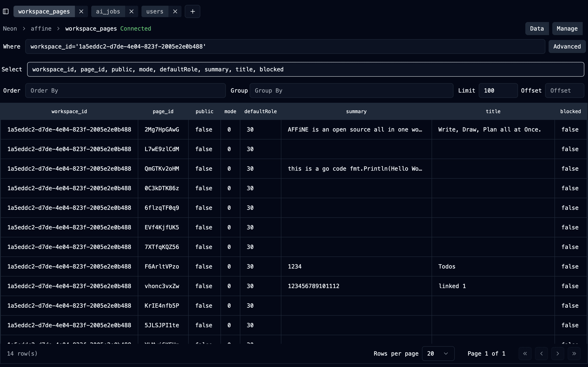This screenshot has width=588, height=367.
Task: Go to the next results page
Action: click(558, 353)
